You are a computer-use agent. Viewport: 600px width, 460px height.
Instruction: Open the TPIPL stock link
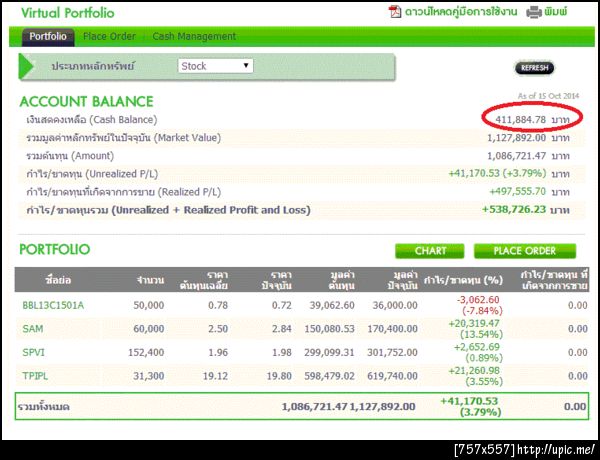[35, 376]
